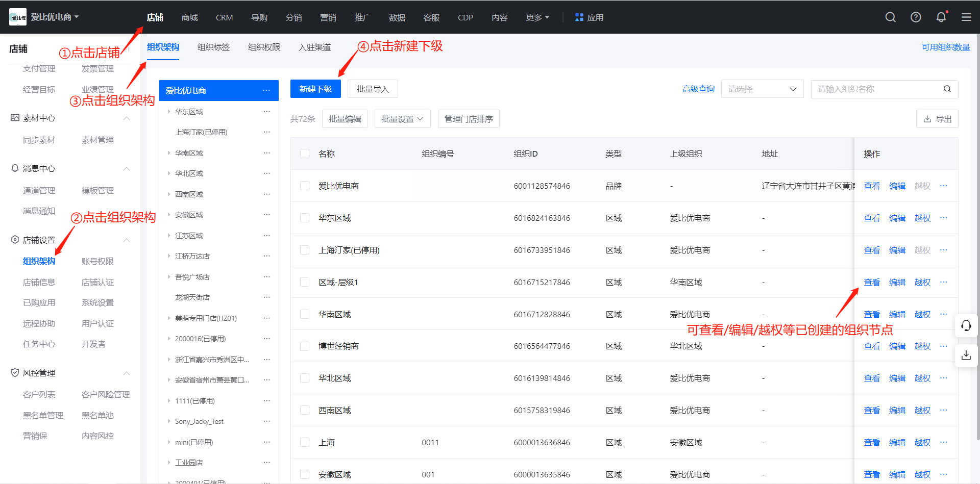The height and width of the screenshot is (484, 980).
Task: Open the hamburger menu icon
Action: (x=966, y=17)
